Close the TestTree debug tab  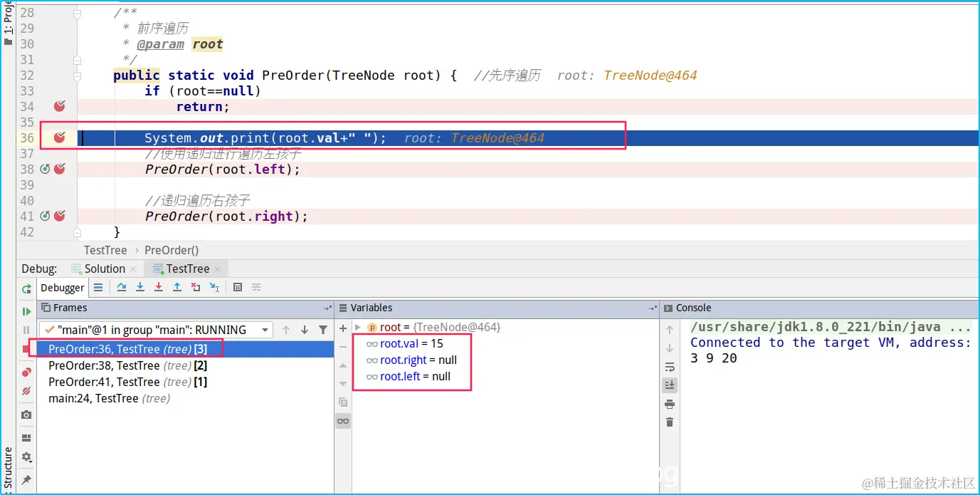tap(218, 269)
